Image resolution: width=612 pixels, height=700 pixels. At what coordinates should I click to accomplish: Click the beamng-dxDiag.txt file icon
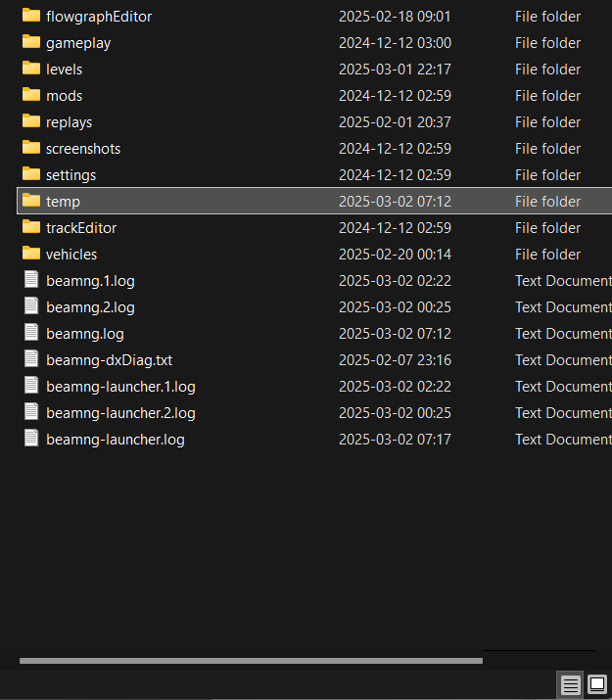click(31, 358)
